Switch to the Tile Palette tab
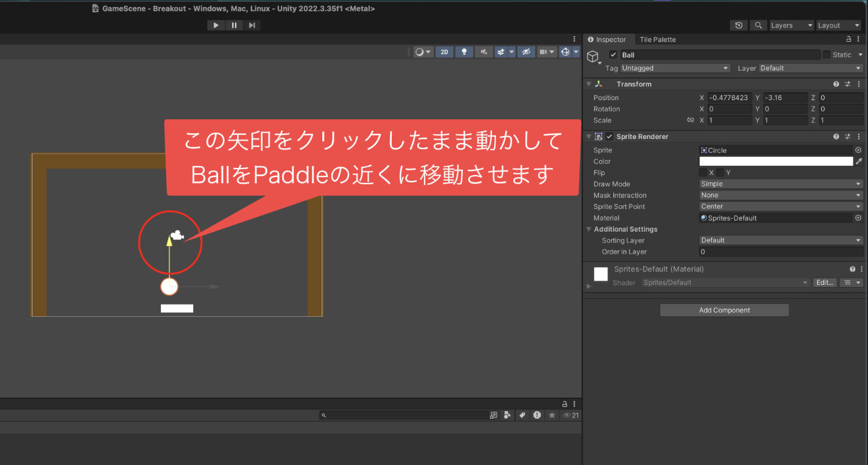The width and height of the screenshot is (868, 465). coord(657,39)
